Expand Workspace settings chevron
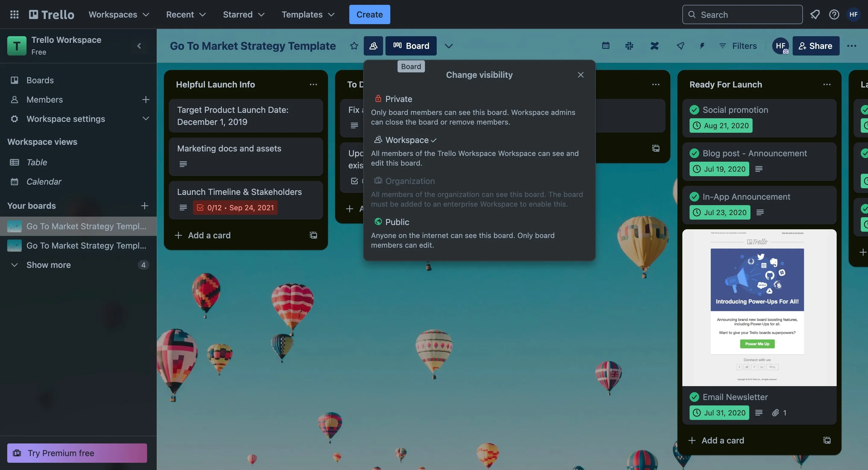 click(146, 119)
